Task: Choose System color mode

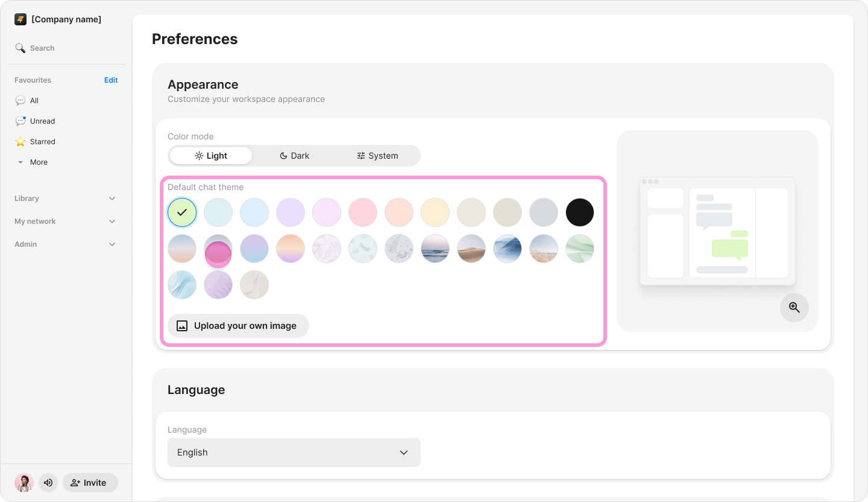Action: click(377, 156)
